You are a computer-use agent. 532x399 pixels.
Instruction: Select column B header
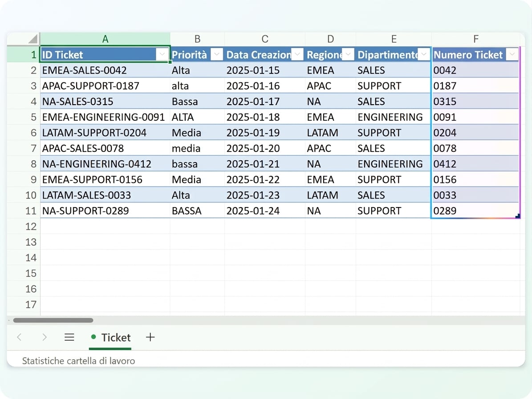(x=197, y=39)
